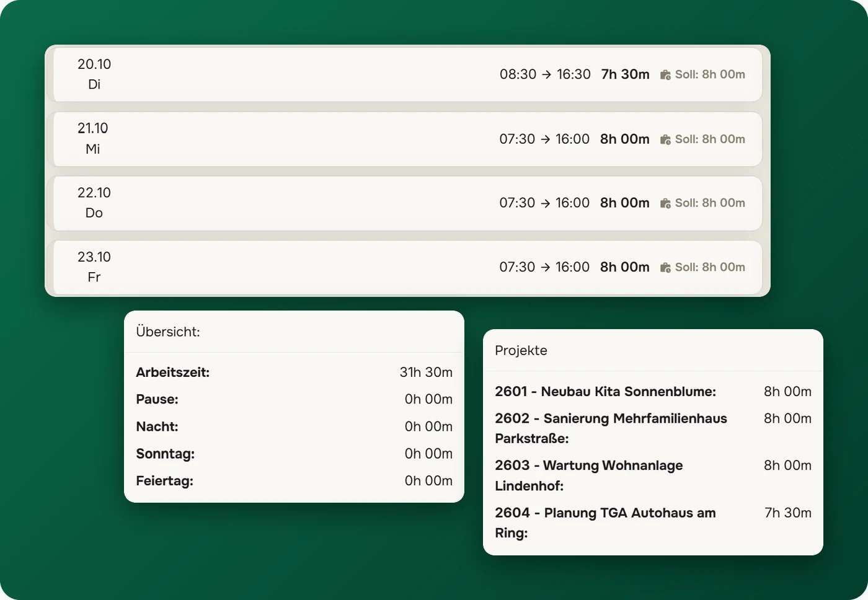Select project 2603 - Wartung Wohnanlage Lindenhof
This screenshot has width=868, height=600.
(588, 475)
